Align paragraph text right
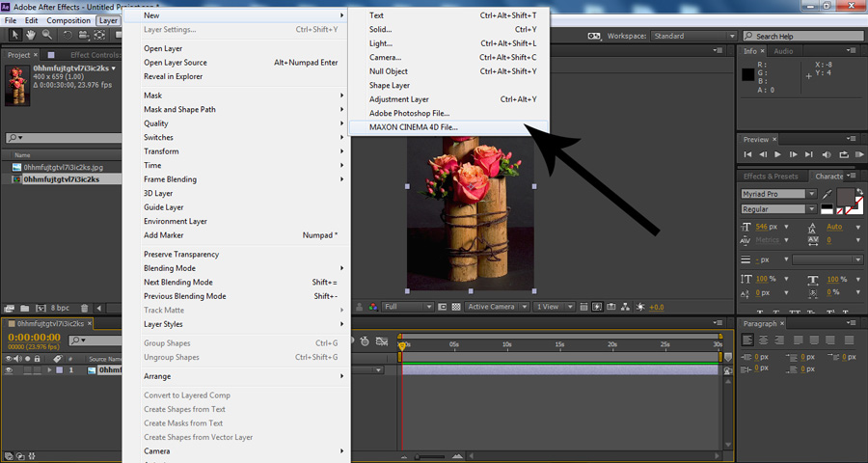868x463 pixels. point(779,340)
